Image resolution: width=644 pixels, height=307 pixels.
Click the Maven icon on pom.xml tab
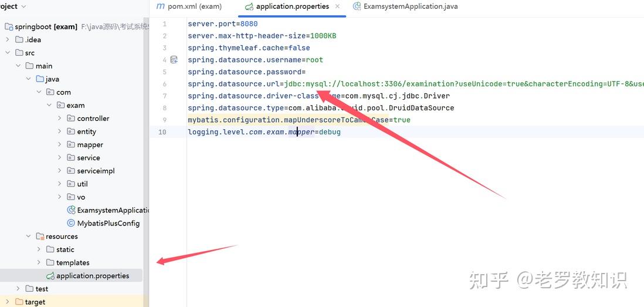161,6
